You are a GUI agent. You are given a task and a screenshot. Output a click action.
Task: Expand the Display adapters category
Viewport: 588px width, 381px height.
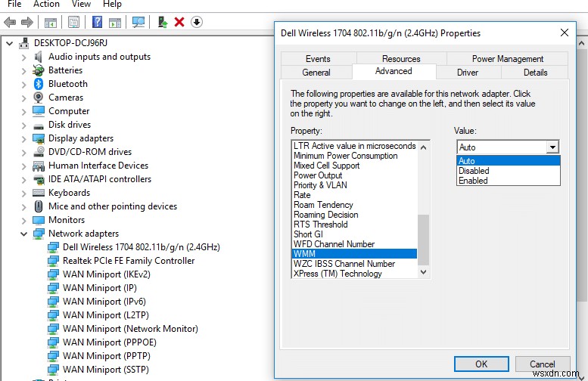24,138
